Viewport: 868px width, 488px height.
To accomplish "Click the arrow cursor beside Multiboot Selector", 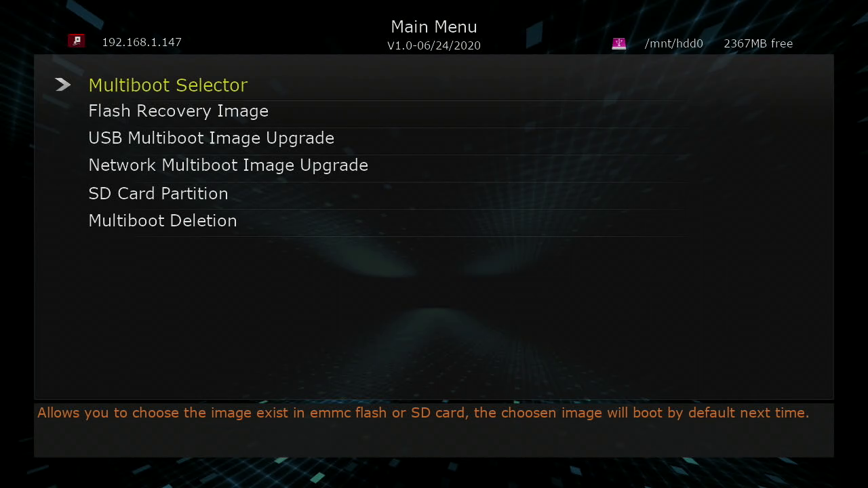I will click(63, 85).
